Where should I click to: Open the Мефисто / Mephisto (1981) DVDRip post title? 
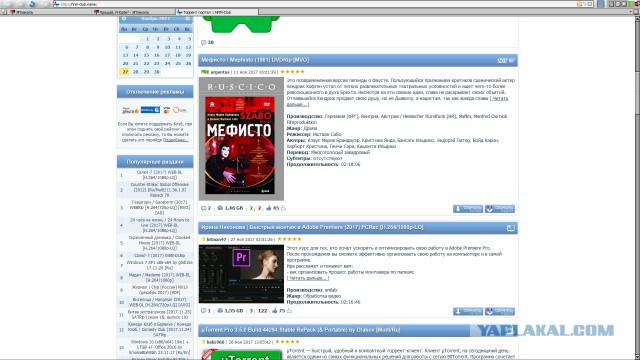(x=255, y=60)
